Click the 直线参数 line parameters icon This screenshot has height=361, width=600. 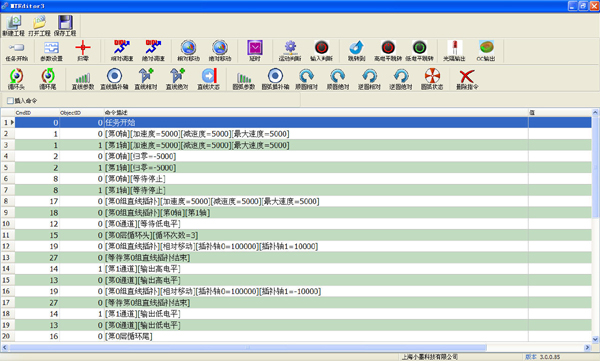point(83,79)
